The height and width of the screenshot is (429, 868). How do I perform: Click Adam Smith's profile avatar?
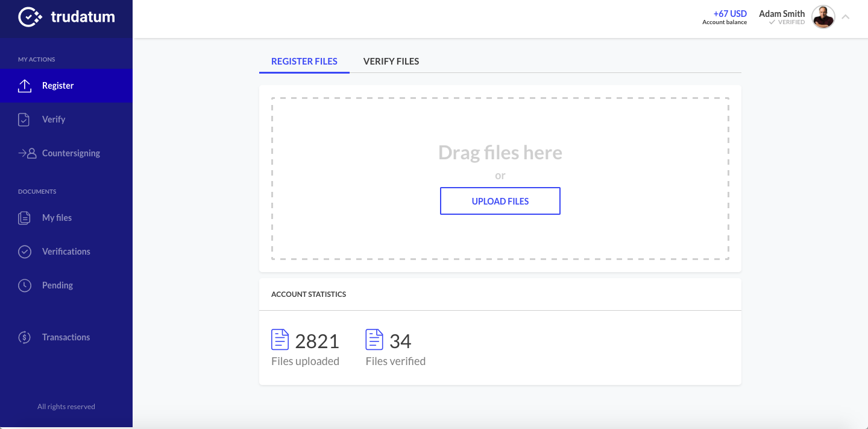pos(823,17)
